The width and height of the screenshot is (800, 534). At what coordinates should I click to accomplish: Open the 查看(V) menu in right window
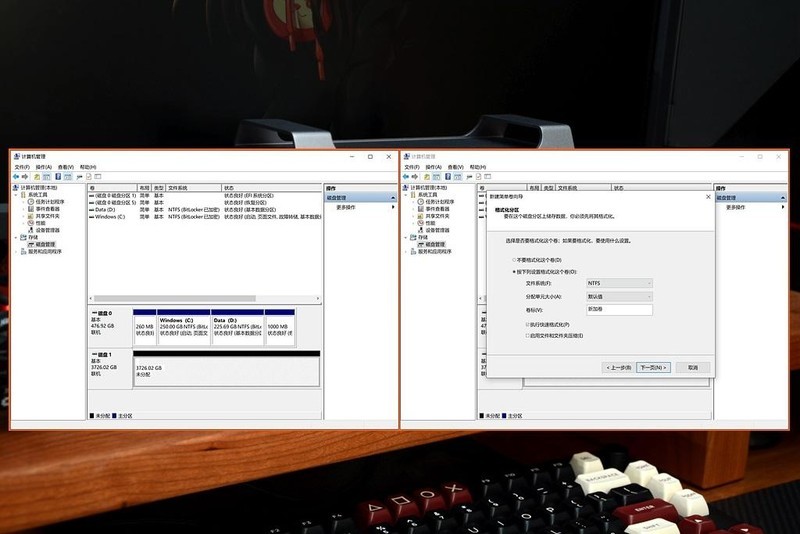pos(455,167)
